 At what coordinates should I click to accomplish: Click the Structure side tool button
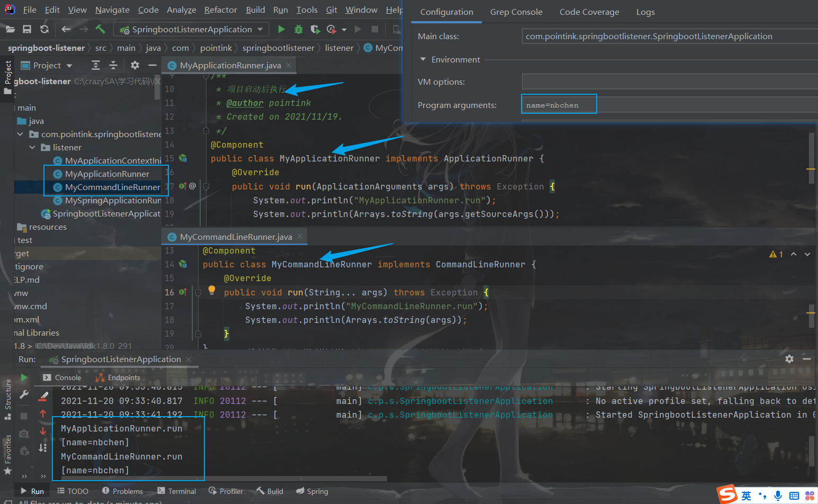point(7,399)
